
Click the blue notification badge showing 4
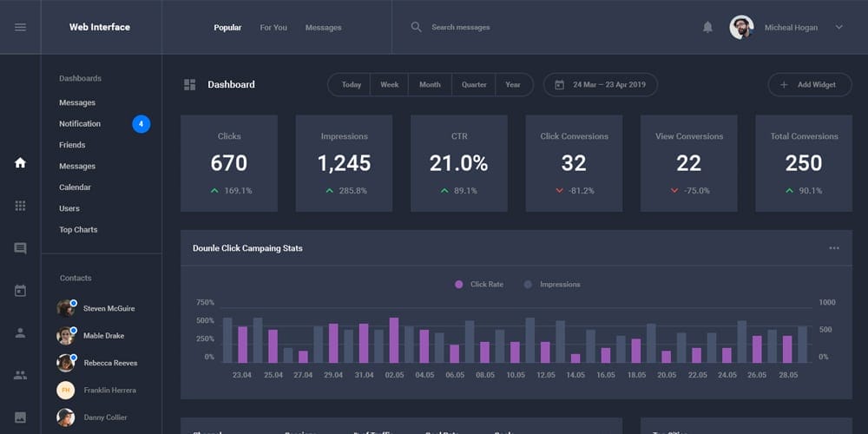(141, 124)
